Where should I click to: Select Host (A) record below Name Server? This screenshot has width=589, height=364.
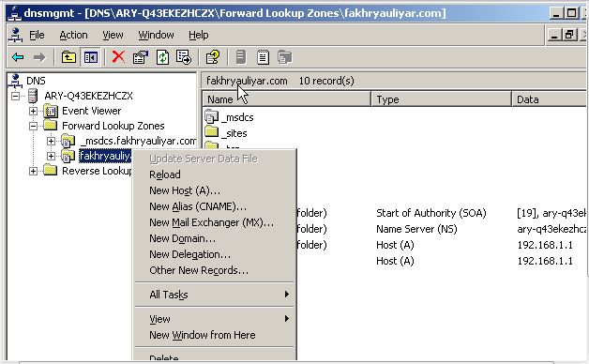point(395,245)
